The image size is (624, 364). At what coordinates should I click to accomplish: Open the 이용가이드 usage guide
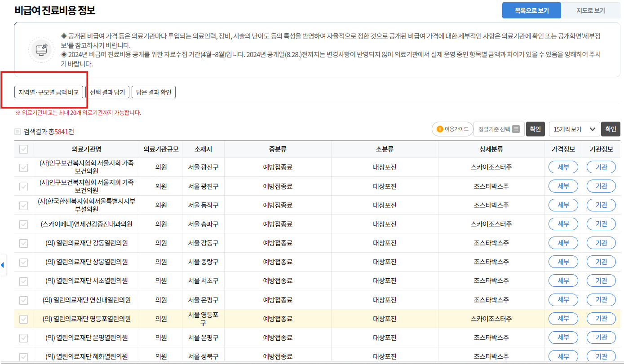coord(452,129)
